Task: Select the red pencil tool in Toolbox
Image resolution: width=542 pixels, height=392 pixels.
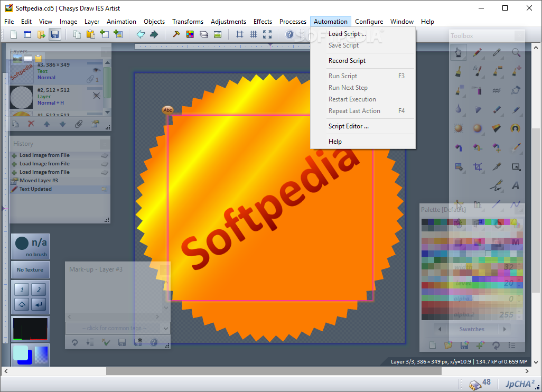Action: pos(478,52)
